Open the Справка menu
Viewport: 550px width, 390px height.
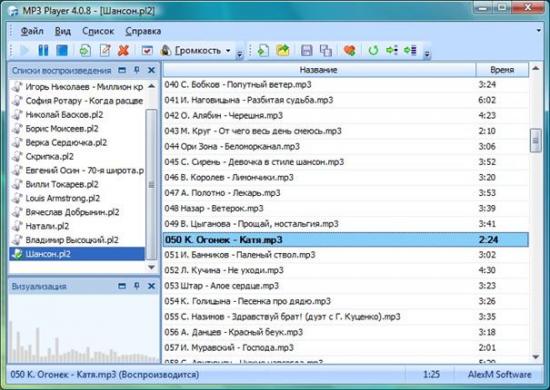(x=143, y=31)
